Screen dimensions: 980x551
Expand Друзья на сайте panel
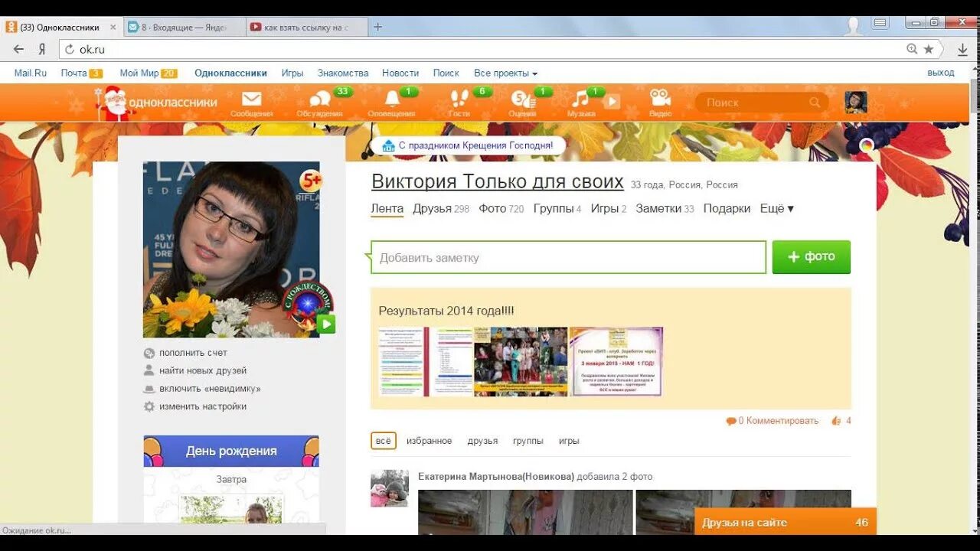786,522
